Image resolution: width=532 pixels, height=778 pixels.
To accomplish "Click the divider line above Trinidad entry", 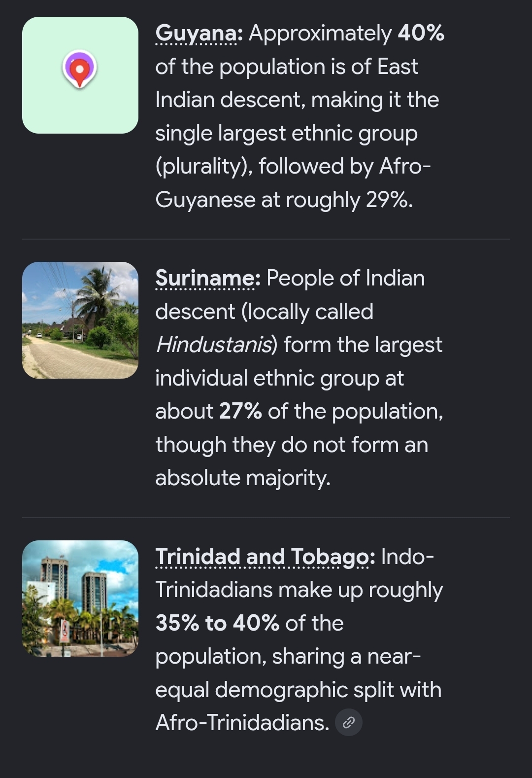I will click(x=266, y=518).
